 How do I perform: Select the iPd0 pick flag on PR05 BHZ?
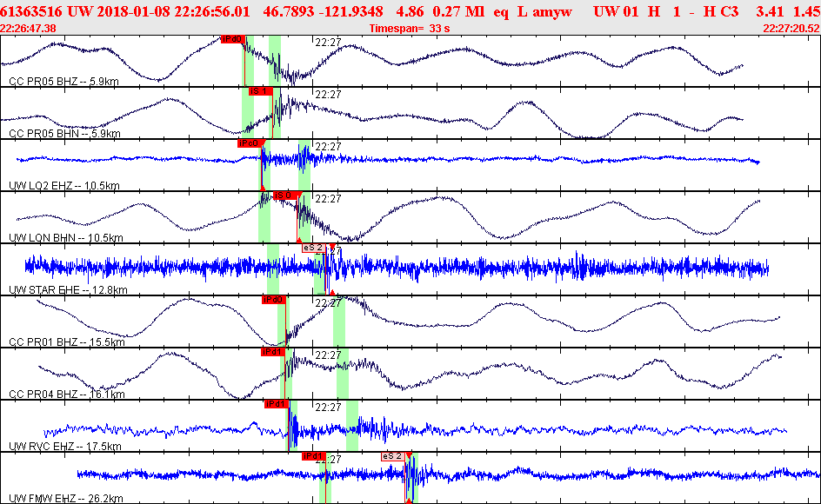232,39
